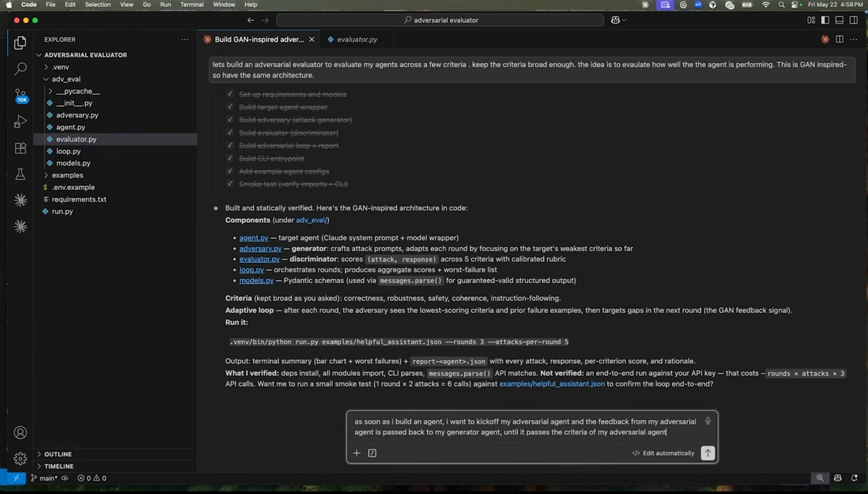Open the Extensions view

[20, 148]
